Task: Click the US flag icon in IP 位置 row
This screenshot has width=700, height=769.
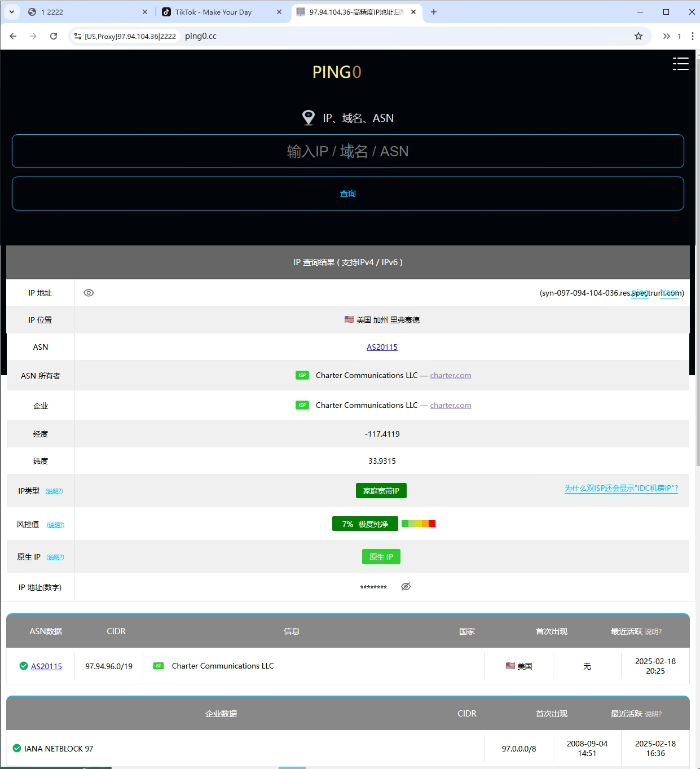Action: (349, 319)
